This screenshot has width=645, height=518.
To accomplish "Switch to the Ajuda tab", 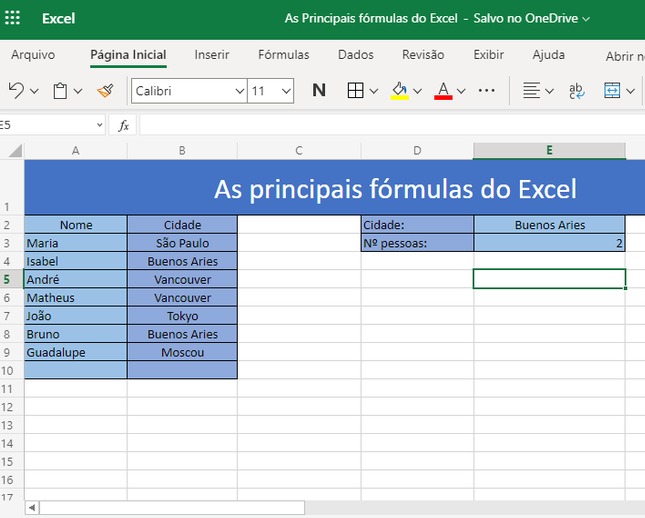I will click(548, 55).
